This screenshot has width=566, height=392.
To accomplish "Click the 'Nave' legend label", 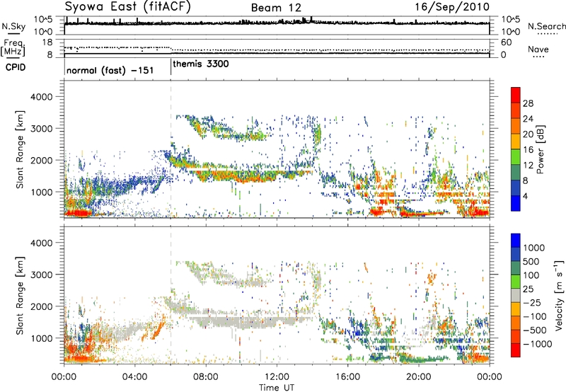I will coord(538,50).
